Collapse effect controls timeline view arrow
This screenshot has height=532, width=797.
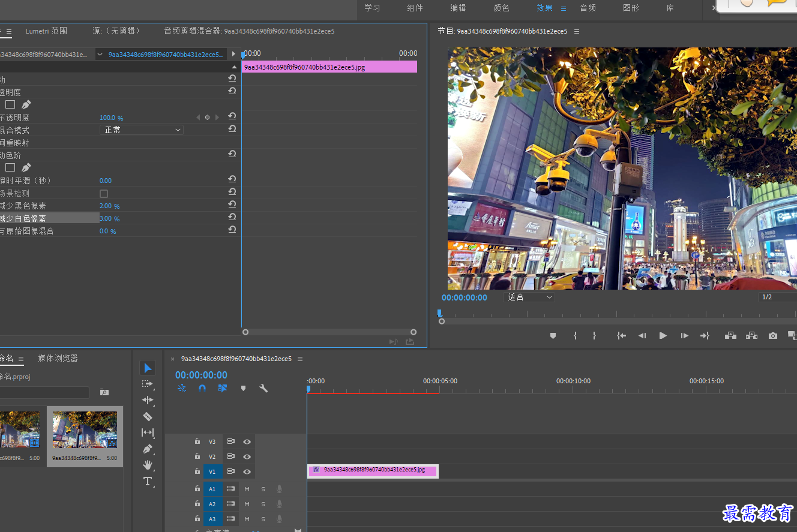[x=233, y=55]
